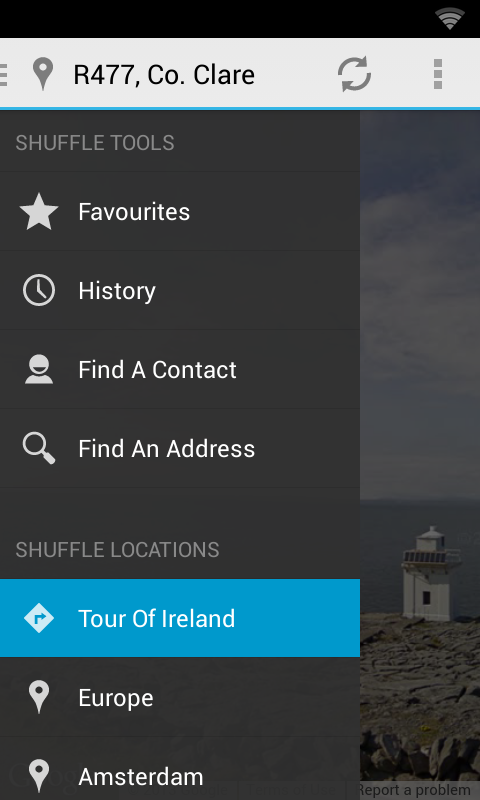Open the History menu entry
480x800 pixels.
(x=180, y=290)
